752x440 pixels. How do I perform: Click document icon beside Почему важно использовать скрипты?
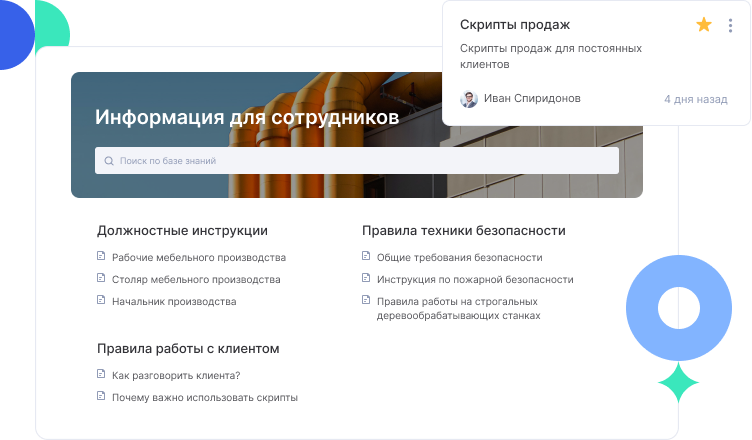[101, 396]
